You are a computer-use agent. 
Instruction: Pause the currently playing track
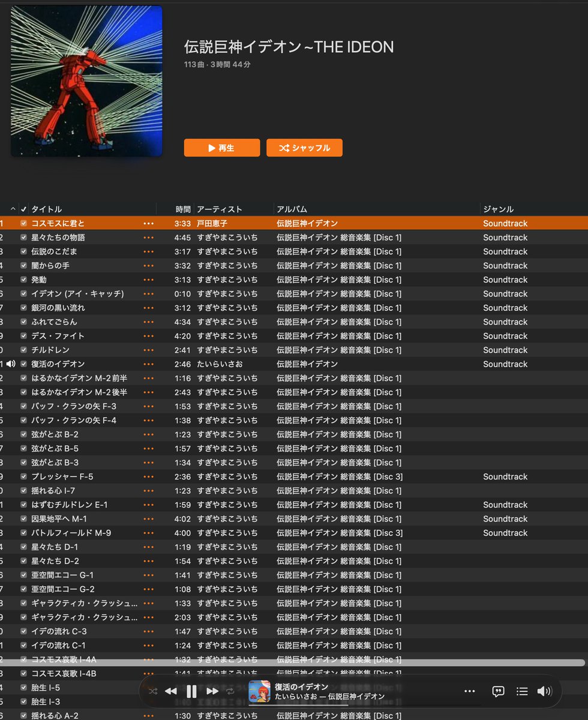tap(191, 691)
